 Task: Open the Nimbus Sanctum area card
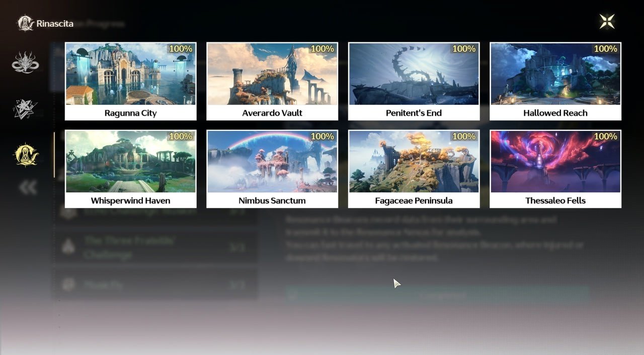(x=272, y=169)
